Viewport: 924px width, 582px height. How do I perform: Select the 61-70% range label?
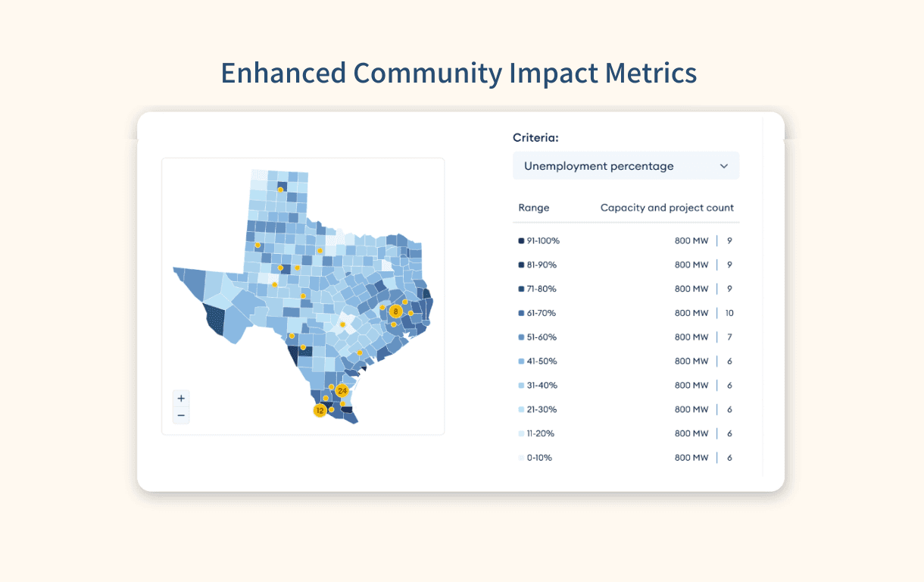pyautogui.click(x=542, y=313)
